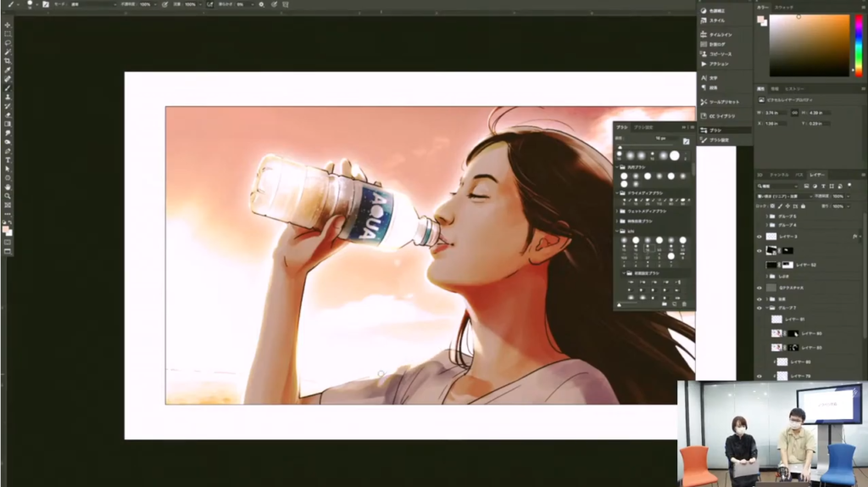Switch to the スウォッチ tab
This screenshot has width=868, height=487.
tap(784, 7)
